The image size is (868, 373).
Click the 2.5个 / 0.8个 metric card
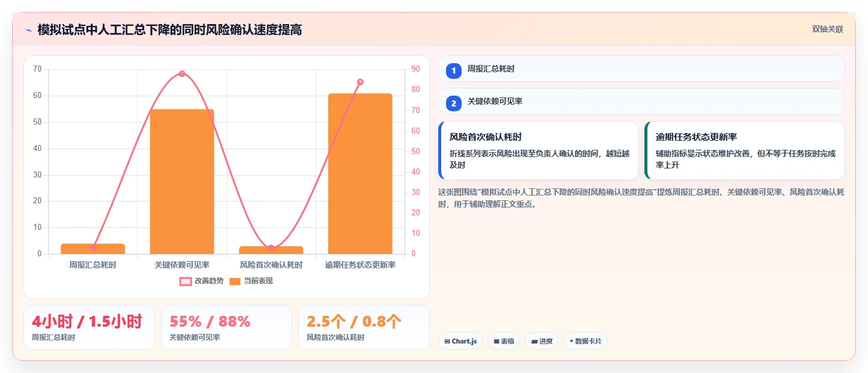pyautogui.click(x=364, y=327)
